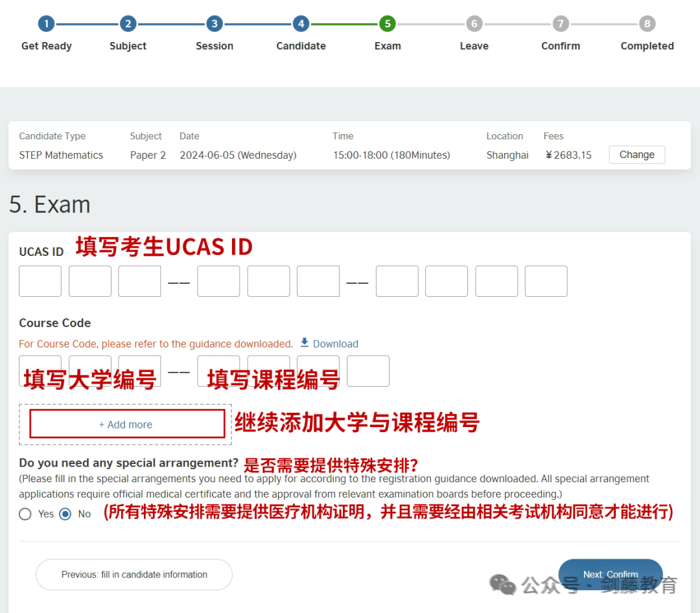Click the ¥2683.15 fee amount
The image size is (700, 613).
pos(568,155)
